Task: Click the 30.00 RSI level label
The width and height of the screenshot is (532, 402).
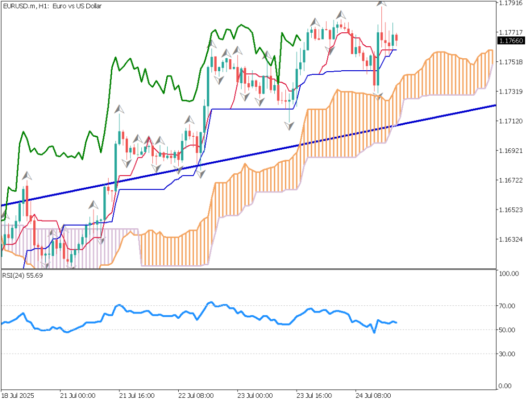Action: [x=506, y=354]
